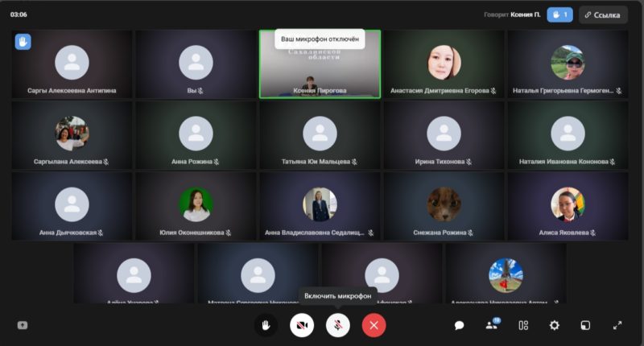Image resolution: width=644 pixels, height=346 pixels.
Task: Click Саргылана Алексеева's photo avatar
Action: pos(72,134)
